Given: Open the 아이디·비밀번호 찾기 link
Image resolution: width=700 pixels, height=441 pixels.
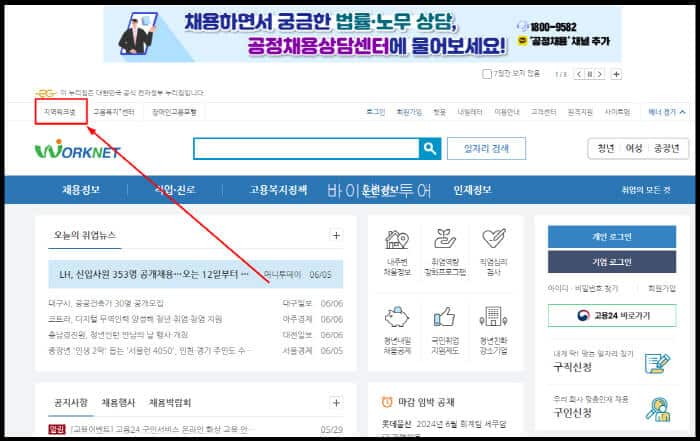Looking at the screenshot, I should [583, 289].
